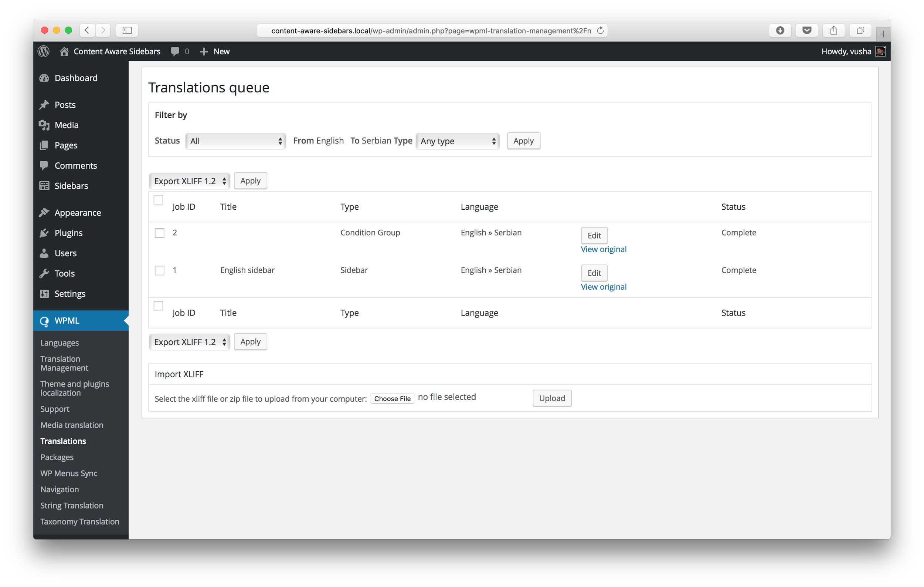The image size is (924, 587).
Task: Click Edit for the Condition Group job
Action: pyautogui.click(x=594, y=235)
